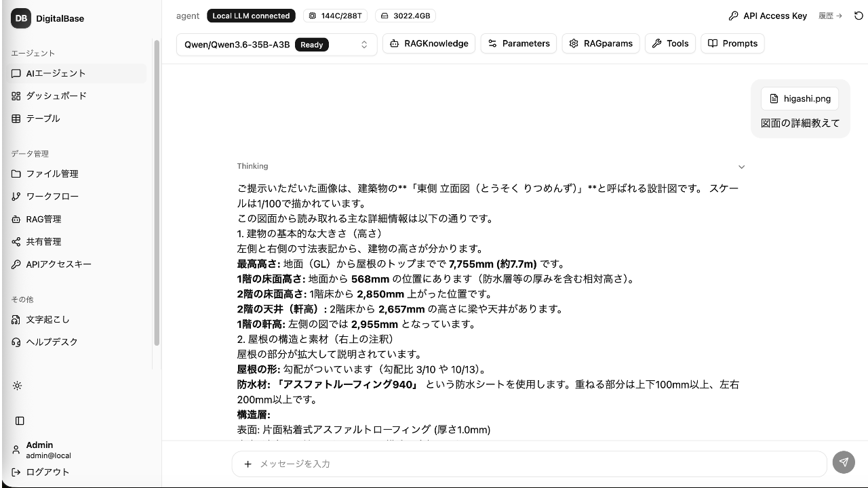Open Parameters settings
This screenshot has width=868, height=488.
click(519, 43)
